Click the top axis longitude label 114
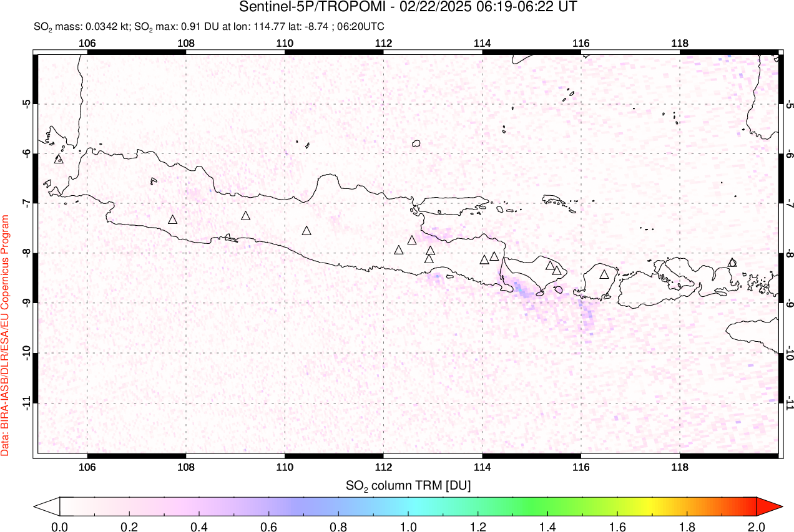Image resolution: width=794 pixels, height=532 pixels. [482, 43]
